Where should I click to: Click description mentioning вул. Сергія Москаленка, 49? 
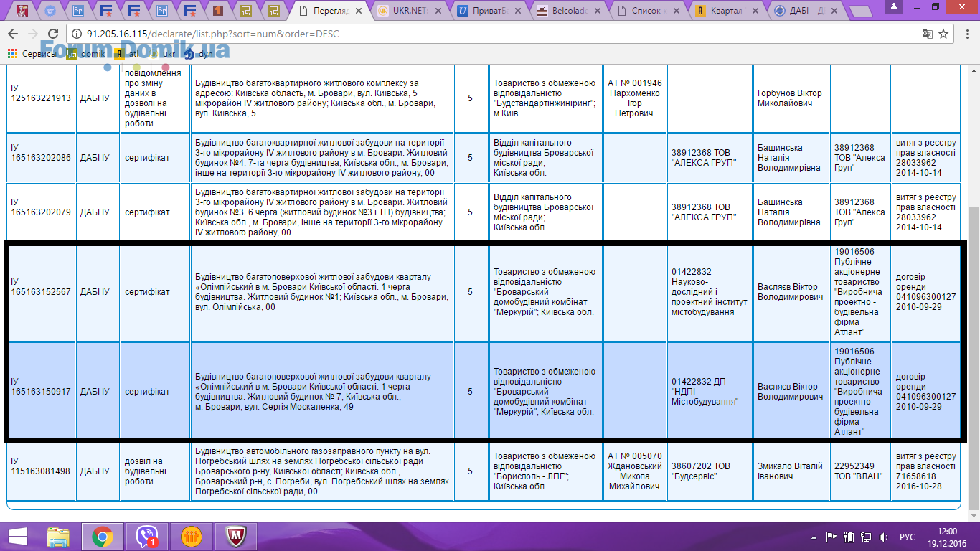click(321, 392)
